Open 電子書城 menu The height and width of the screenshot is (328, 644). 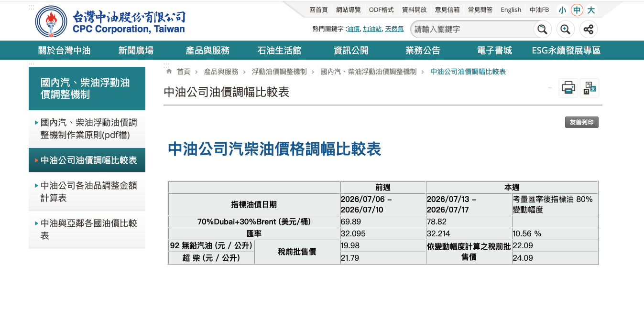[494, 51]
